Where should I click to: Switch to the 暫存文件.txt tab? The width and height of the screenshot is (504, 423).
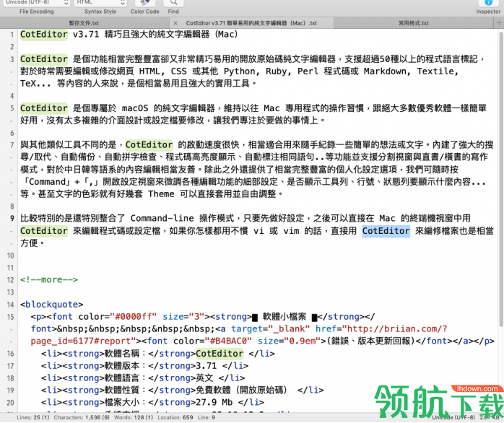point(84,23)
